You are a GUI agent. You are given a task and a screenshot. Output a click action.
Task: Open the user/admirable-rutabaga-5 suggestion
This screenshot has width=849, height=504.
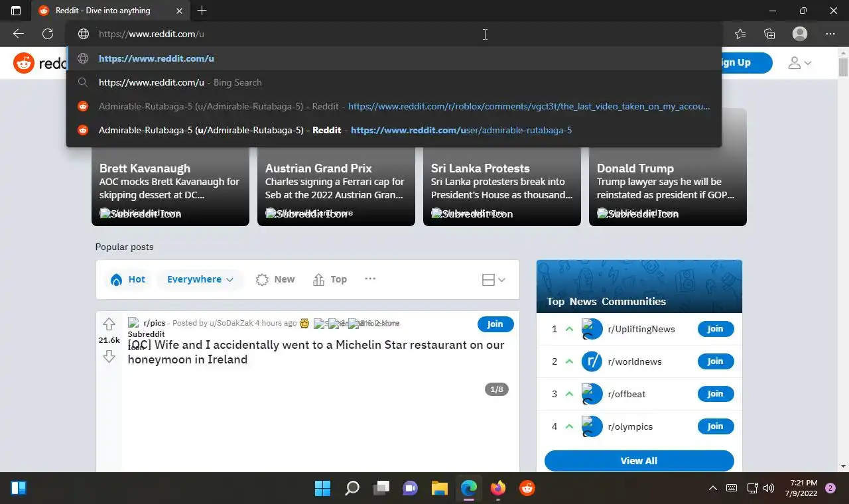click(394, 130)
